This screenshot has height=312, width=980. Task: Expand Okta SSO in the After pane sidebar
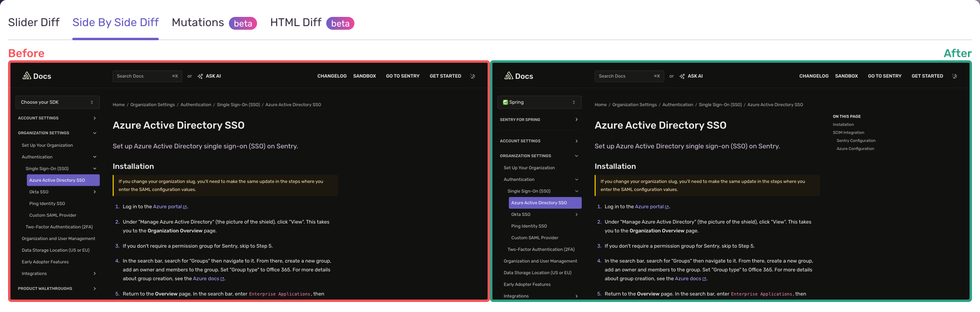coord(576,215)
